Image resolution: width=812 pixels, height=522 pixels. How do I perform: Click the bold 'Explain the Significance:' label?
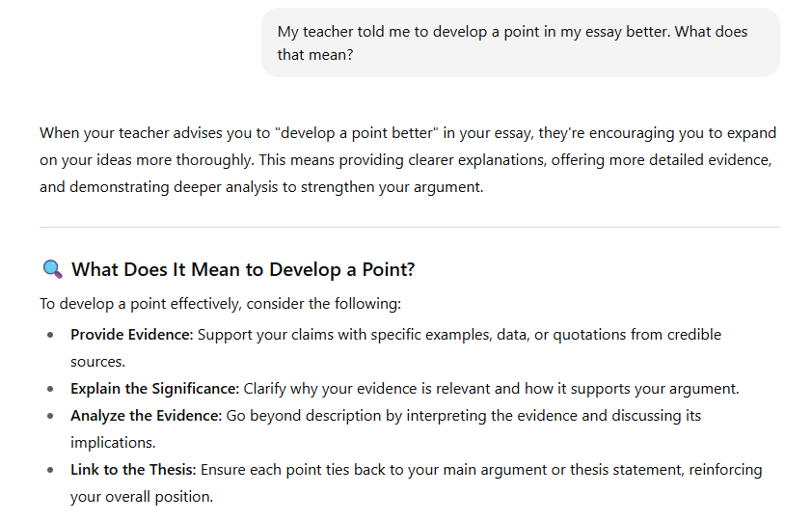click(x=155, y=389)
